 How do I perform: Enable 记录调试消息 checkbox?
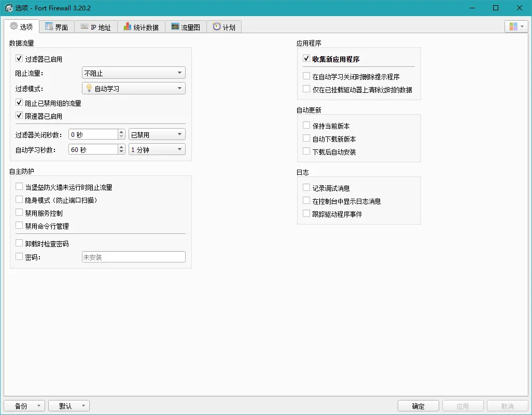click(x=306, y=187)
